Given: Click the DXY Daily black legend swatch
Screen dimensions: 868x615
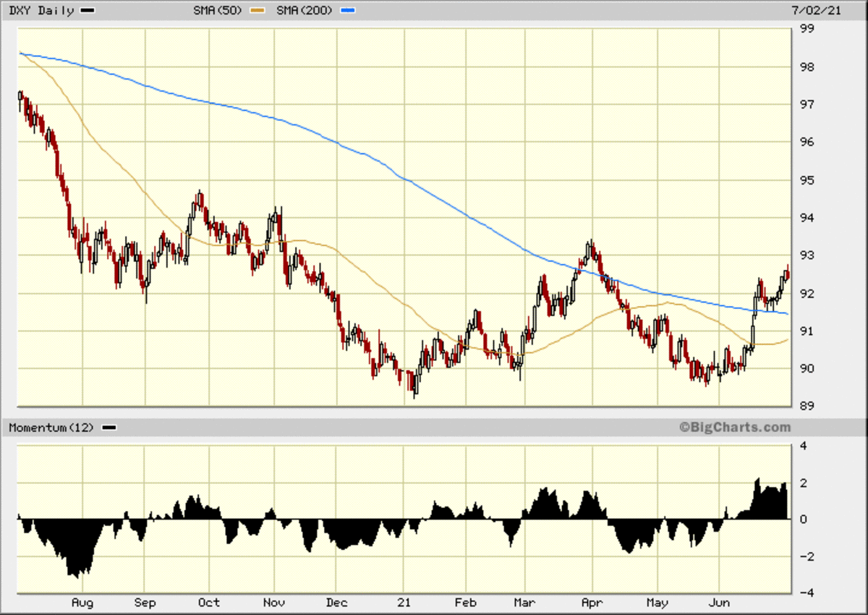Looking at the screenshot, I should pos(88,12).
